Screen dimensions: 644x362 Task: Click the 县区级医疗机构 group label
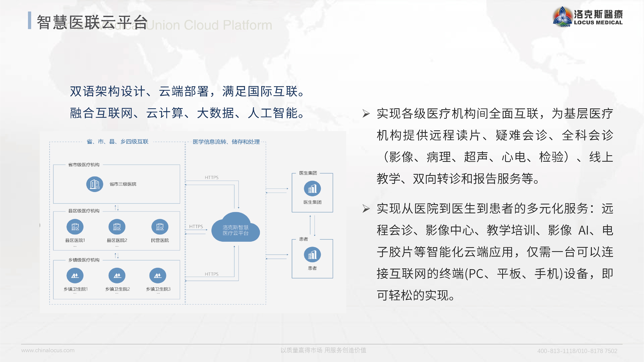coord(84,211)
